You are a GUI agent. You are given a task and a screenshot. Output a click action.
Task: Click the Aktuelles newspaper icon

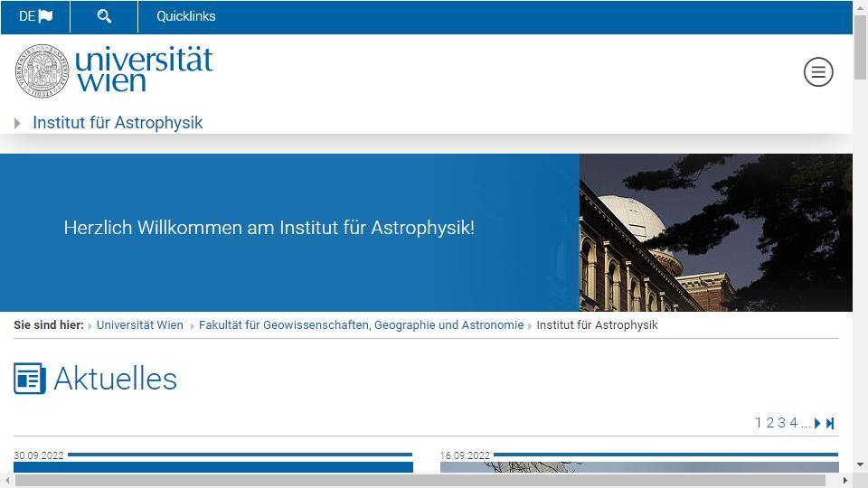pos(30,379)
